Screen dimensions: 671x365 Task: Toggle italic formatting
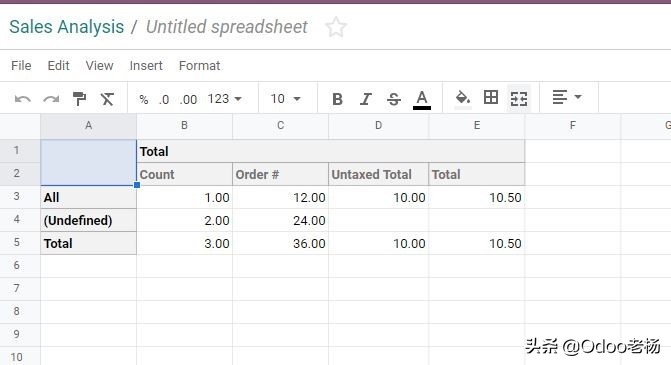point(365,99)
